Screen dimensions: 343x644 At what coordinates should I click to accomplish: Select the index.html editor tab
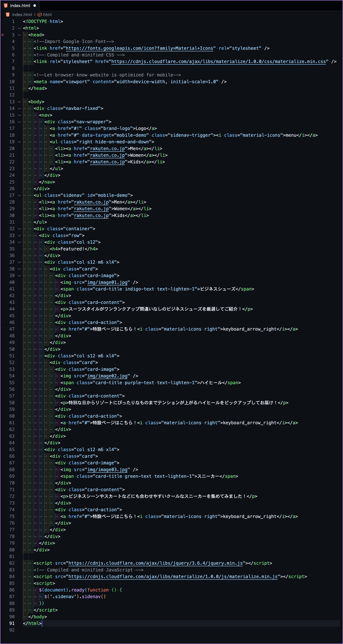[20, 6]
